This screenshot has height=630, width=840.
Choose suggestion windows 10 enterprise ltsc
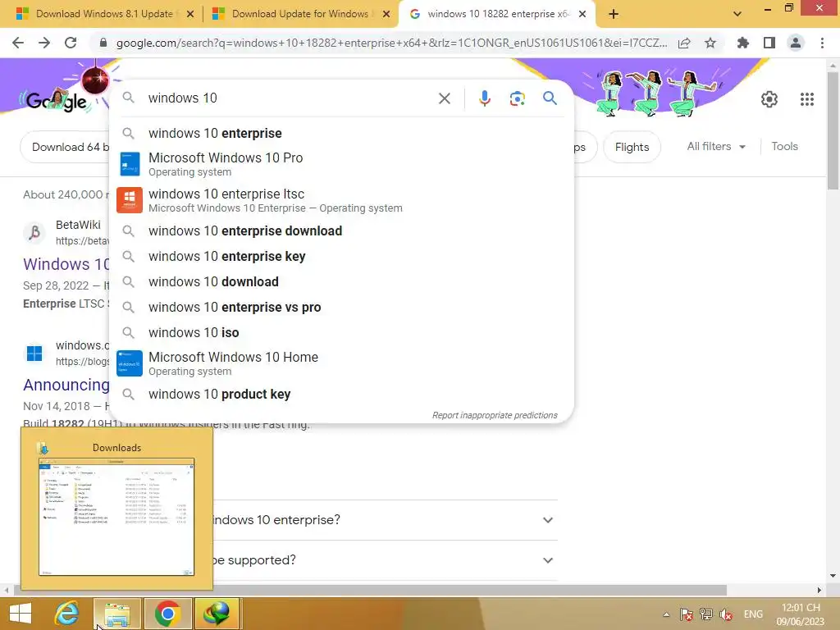point(341,200)
